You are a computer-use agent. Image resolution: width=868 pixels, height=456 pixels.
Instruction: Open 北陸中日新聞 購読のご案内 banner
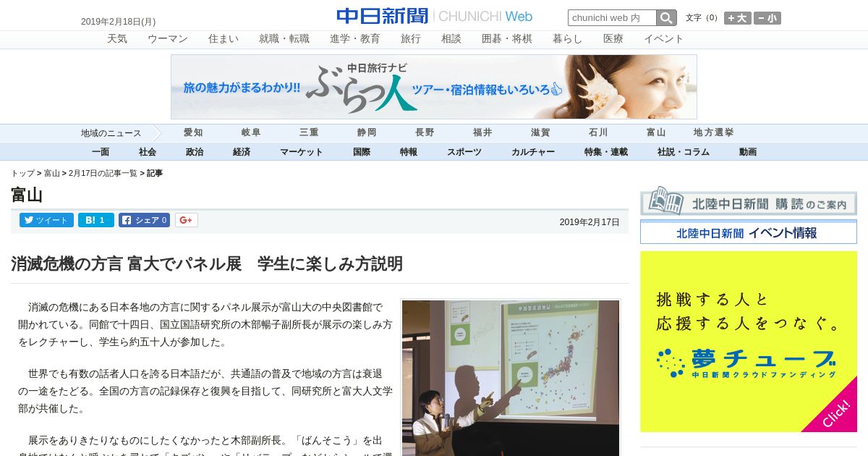click(x=749, y=201)
